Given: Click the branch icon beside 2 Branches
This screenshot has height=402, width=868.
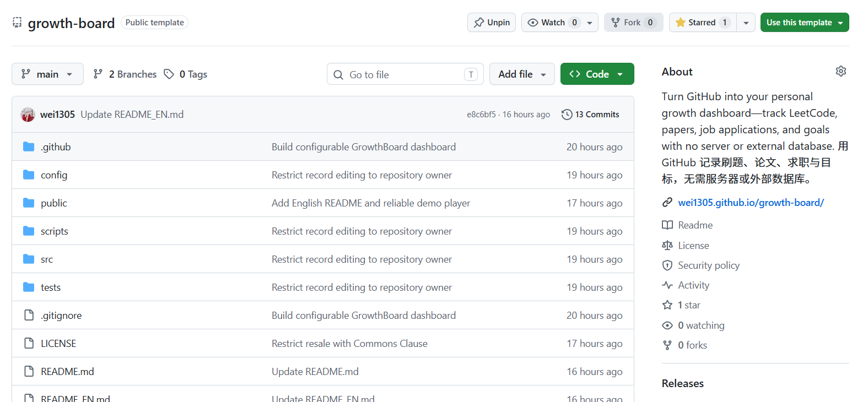Looking at the screenshot, I should (x=98, y=74).
